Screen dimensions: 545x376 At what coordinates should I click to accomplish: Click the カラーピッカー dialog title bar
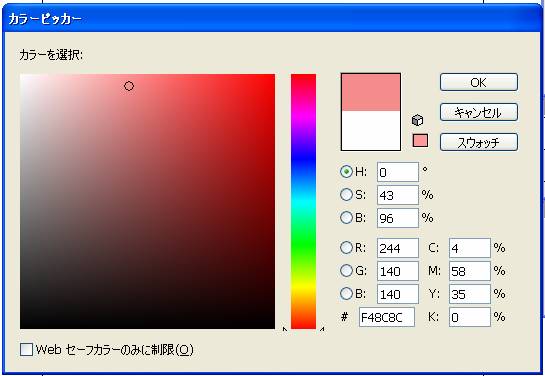pyautogui.click(x=271, y=18)
